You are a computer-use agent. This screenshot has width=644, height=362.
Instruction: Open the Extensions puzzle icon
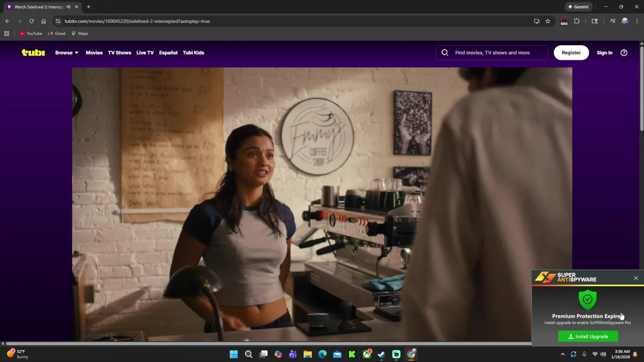coord(577,21)
